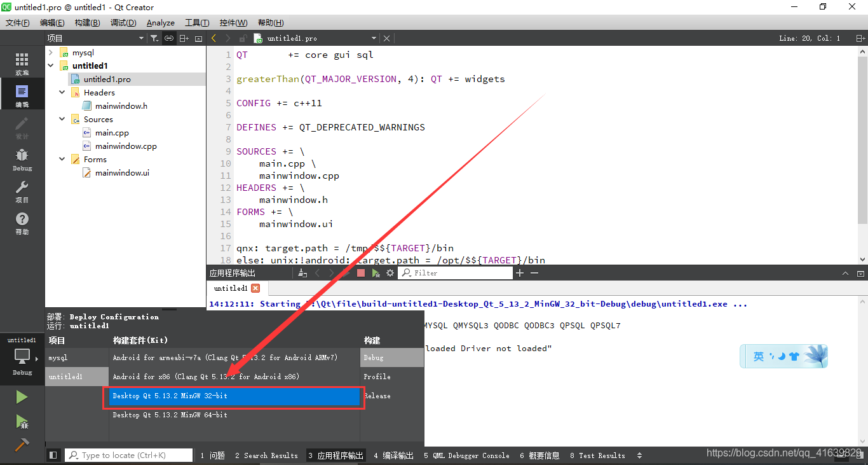
Task: Click the projects pane maximize/close icon
Action: (x=198, y=38)
